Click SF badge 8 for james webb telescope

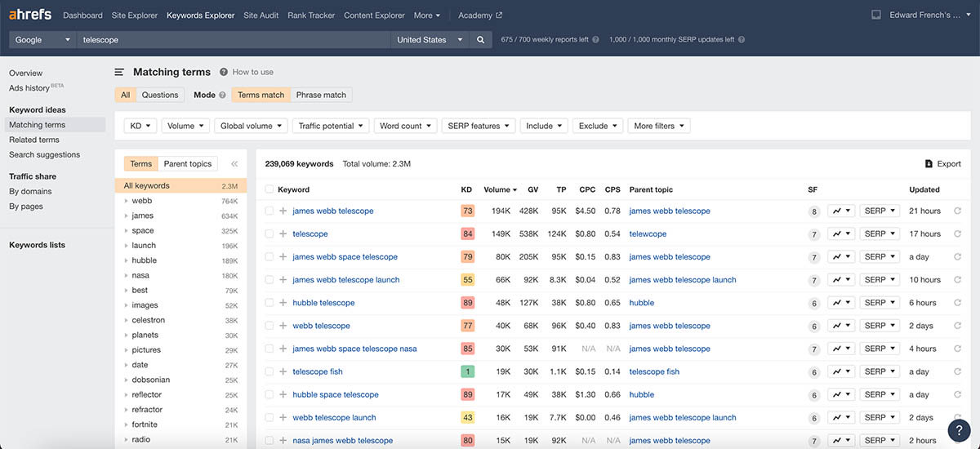coord(813,211)
